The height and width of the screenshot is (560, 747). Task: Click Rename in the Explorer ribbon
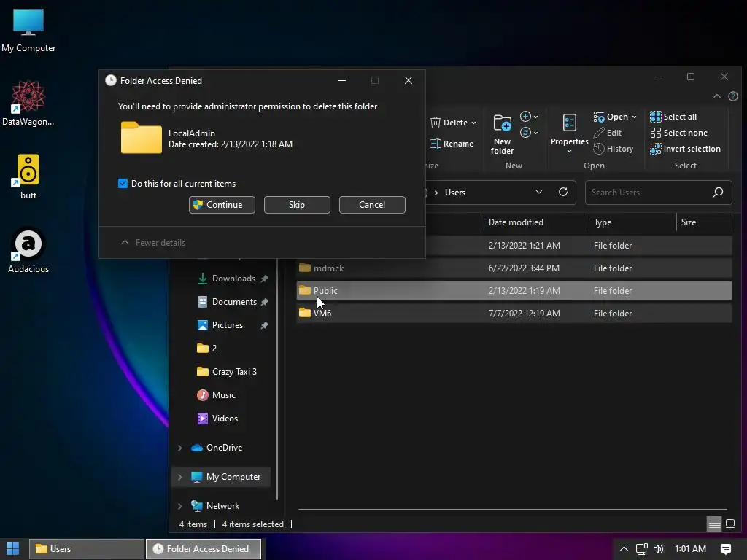pyautogui.click(x=452, y=144)
